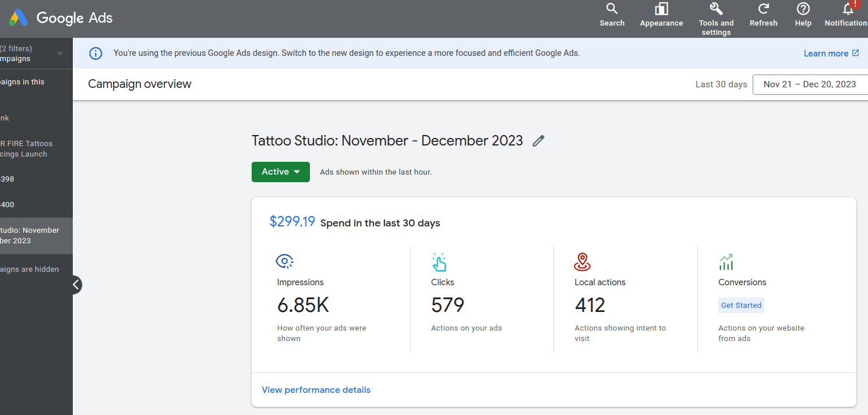The image size is (868, 415).
Task: Click 'How often your ads were shown' text
Action: point(322,334)
